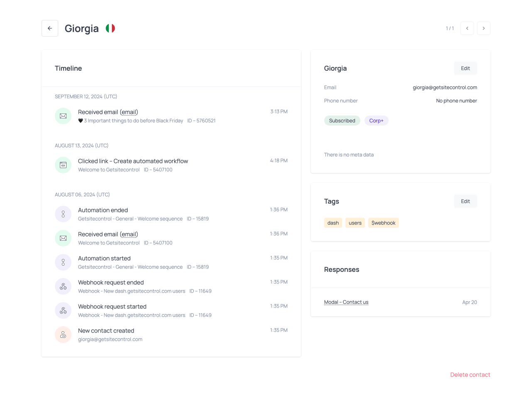This screenshot has height=399, width=532.
Task: Click the Automation started event icon
Action: (x=63, y=262)
